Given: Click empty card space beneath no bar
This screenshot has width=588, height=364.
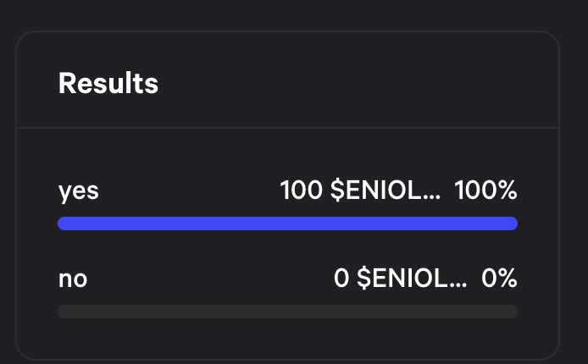Looking at the screenshot, I should click(x=287, y=337).
